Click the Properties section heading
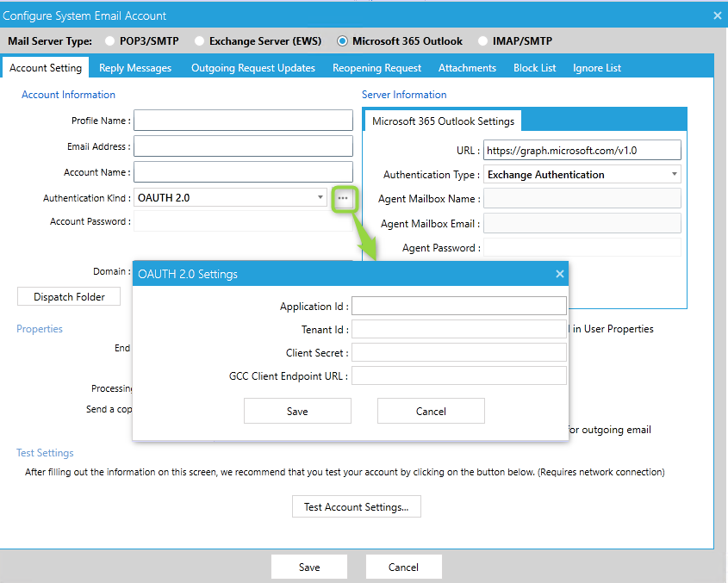The height and width of the screenshot is (583, 728). click(40, 329)
